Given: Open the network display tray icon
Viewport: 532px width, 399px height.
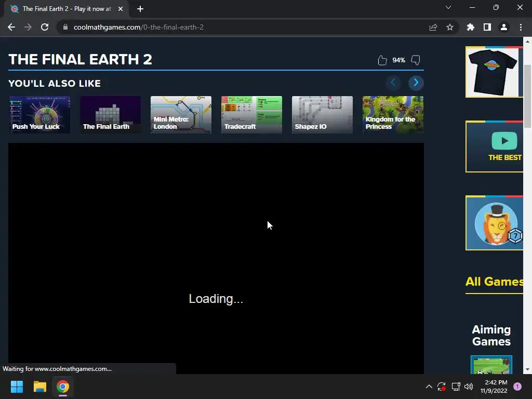Looking at the screenshot, I should coord(456,387).
